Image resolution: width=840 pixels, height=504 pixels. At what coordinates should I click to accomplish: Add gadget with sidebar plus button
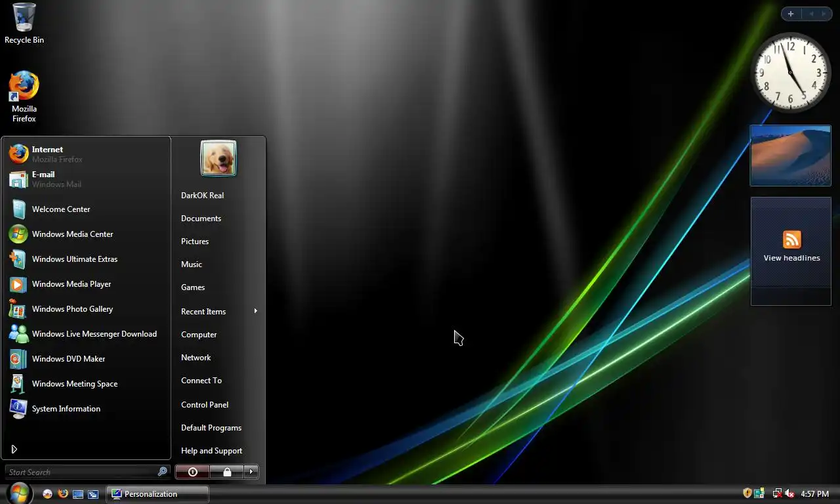click(791, 14)
